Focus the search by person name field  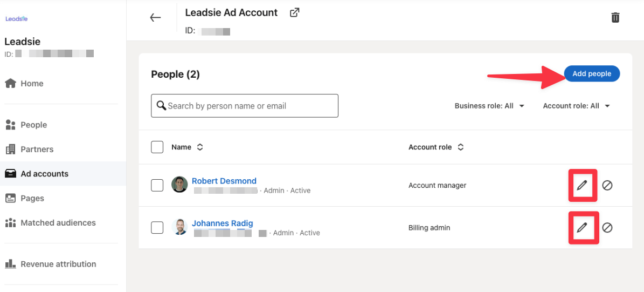(x=245, y=106)
